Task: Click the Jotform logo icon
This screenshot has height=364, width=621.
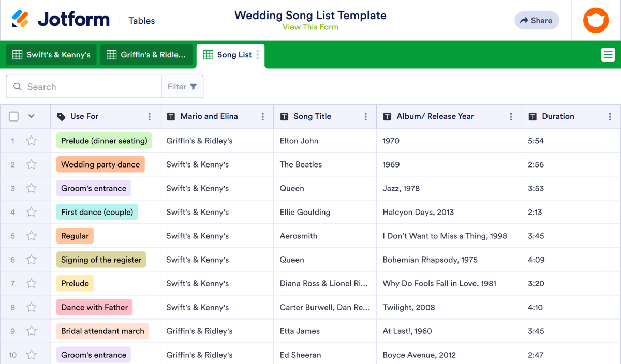Action: 20,20
